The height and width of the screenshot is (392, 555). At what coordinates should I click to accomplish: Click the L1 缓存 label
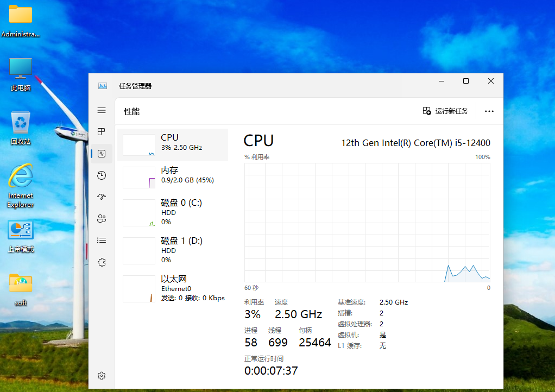350,346
